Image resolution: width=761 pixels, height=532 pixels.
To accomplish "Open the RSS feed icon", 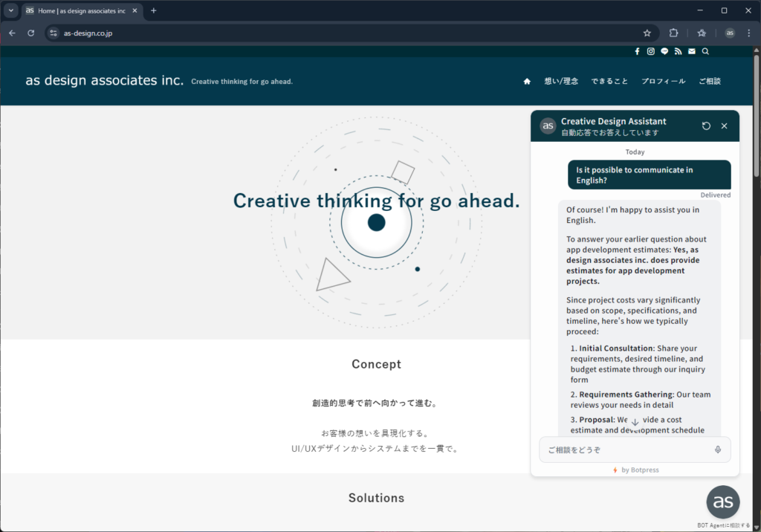I will pos(678,51).
